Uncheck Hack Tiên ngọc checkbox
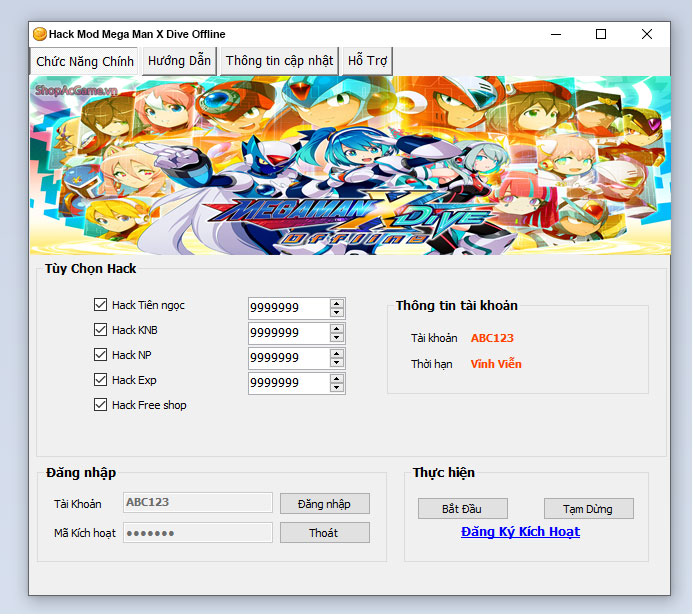Viewport: 693px width, 616px height. (x=100, y=305)
